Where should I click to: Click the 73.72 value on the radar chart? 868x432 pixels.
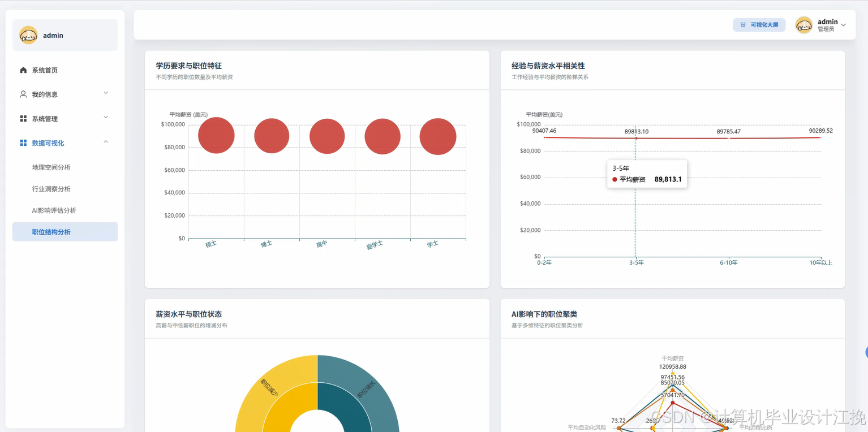(618, 421)
